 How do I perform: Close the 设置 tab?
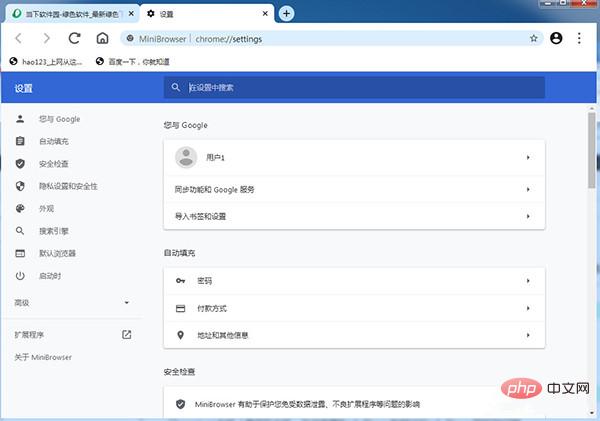coord(265,14)
